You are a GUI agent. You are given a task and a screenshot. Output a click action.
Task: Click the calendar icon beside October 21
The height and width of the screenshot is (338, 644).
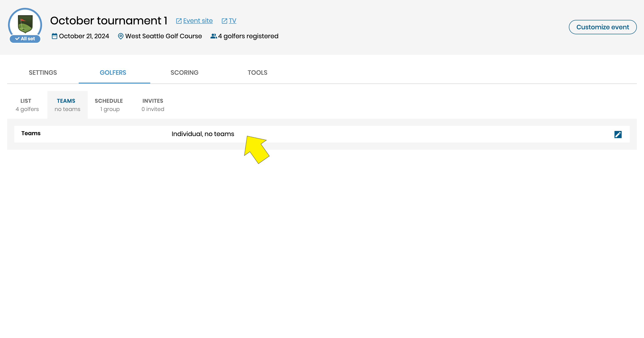point(54,36)
